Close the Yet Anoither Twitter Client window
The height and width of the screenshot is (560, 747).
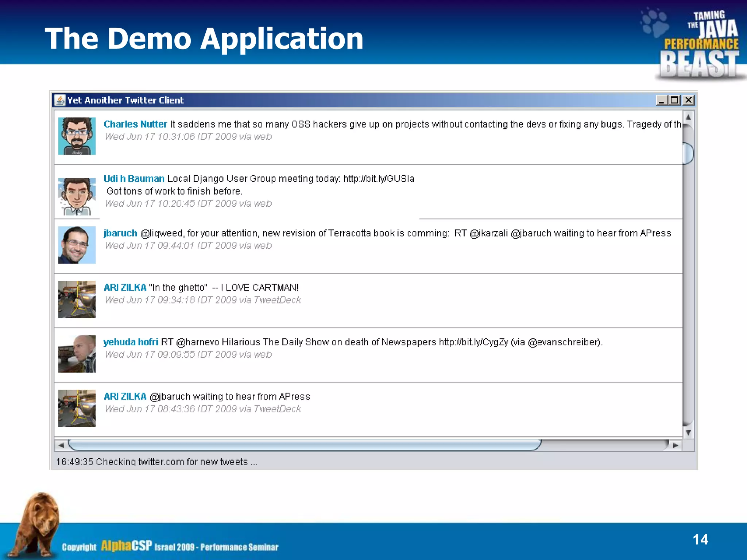click(x=688, y=100)
